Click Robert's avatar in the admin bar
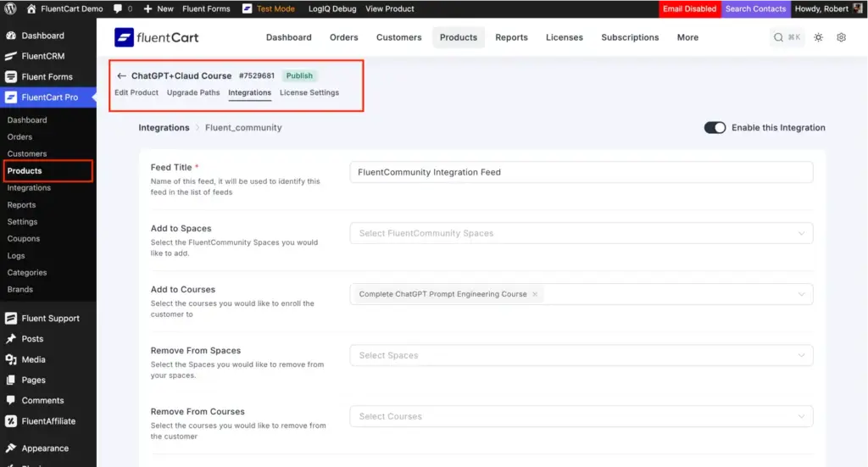The image size is (868, 467). (x=858, y=8)
